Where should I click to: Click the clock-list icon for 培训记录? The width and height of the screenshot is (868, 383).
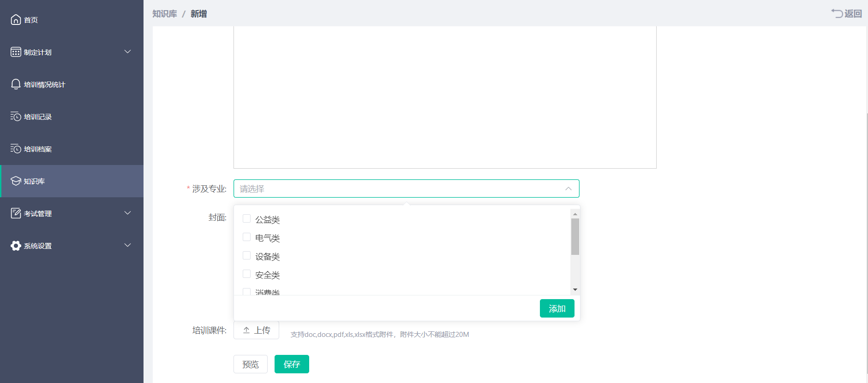(16, 117)
